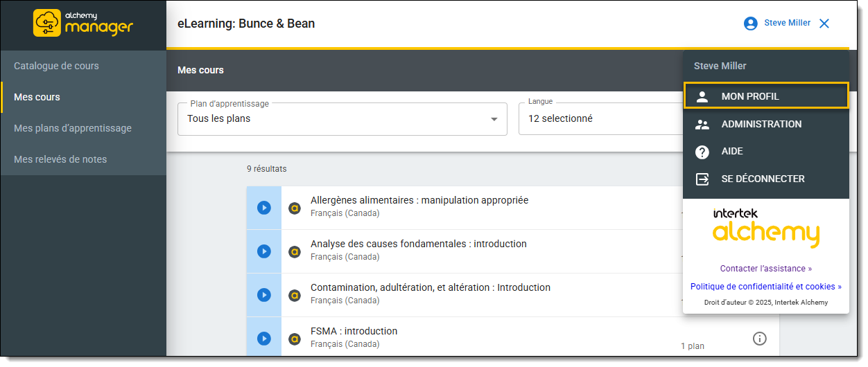
Task: Play the Analyse des causes fondamentales course
Action: (264, 251)
